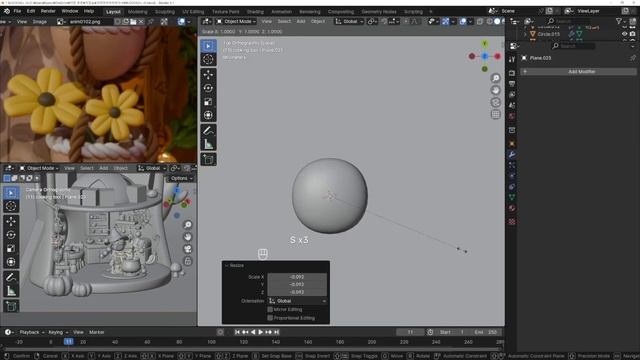Open Options dropdown in camera viewport
Screen dimensions: 640x360
pyautogui.click(x=182, y=178)
